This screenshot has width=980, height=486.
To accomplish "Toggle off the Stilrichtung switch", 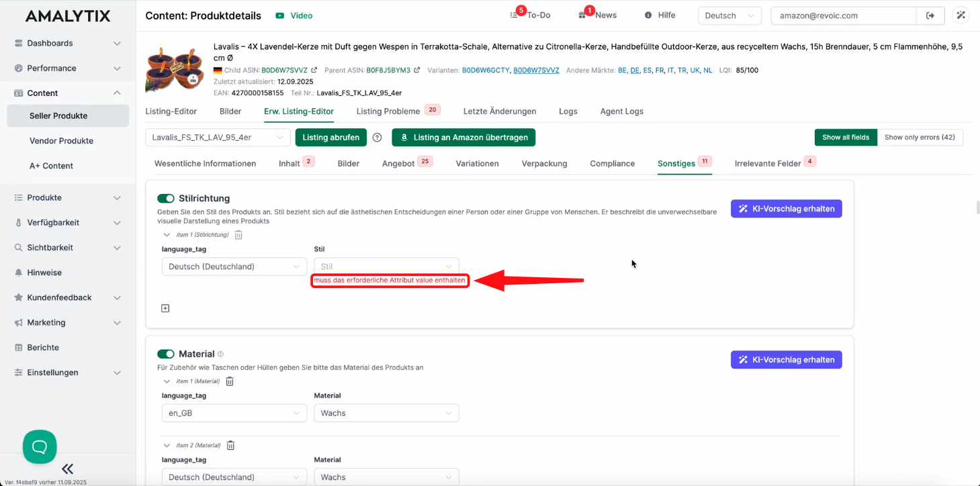I will point(165,199).
